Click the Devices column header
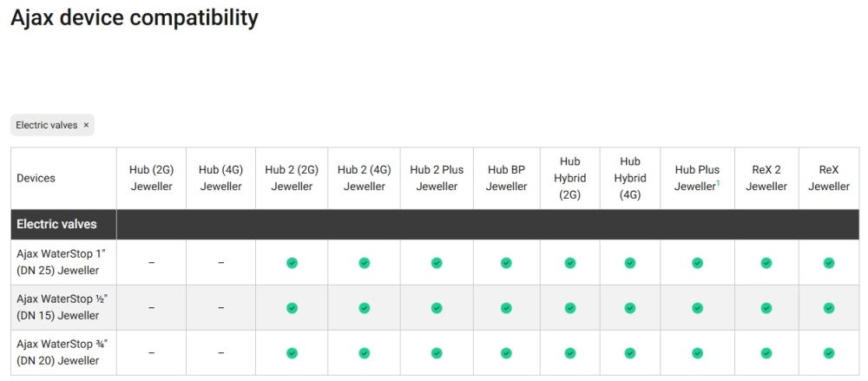Image resolution: width=868 pixels, height=381 pixels. [36, 178]
